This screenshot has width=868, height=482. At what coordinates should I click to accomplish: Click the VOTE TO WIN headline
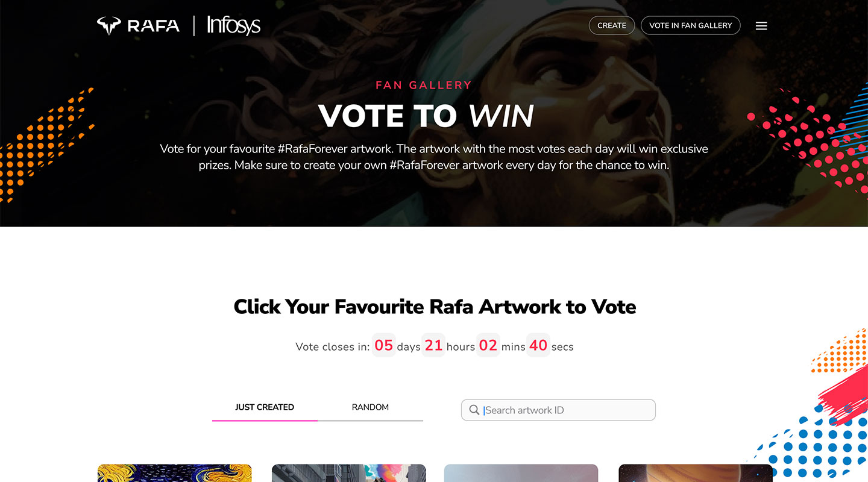[x=426, y=116]
